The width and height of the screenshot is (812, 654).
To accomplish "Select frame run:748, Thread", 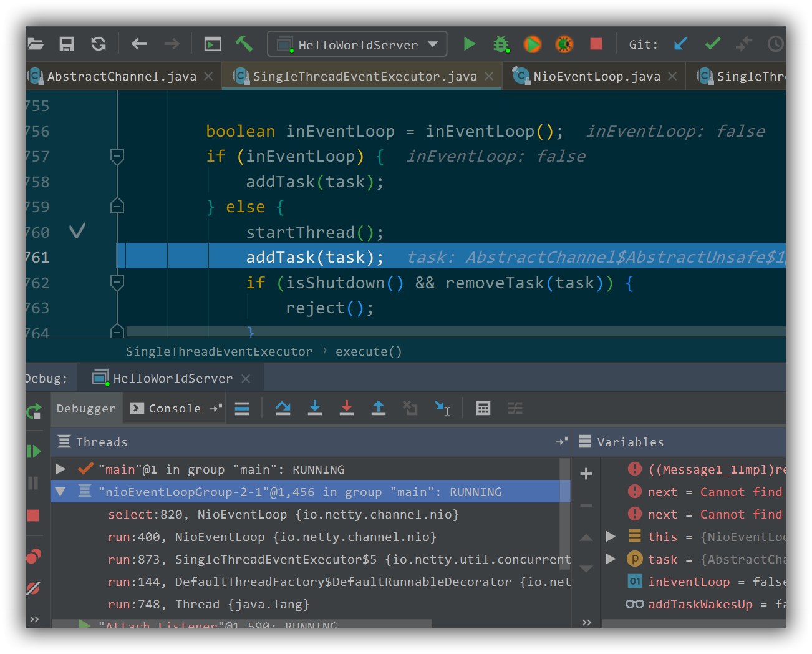I will (209, 605).
